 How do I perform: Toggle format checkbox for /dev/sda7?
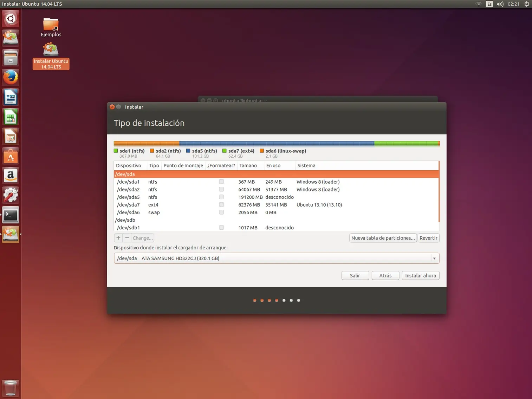221,204
